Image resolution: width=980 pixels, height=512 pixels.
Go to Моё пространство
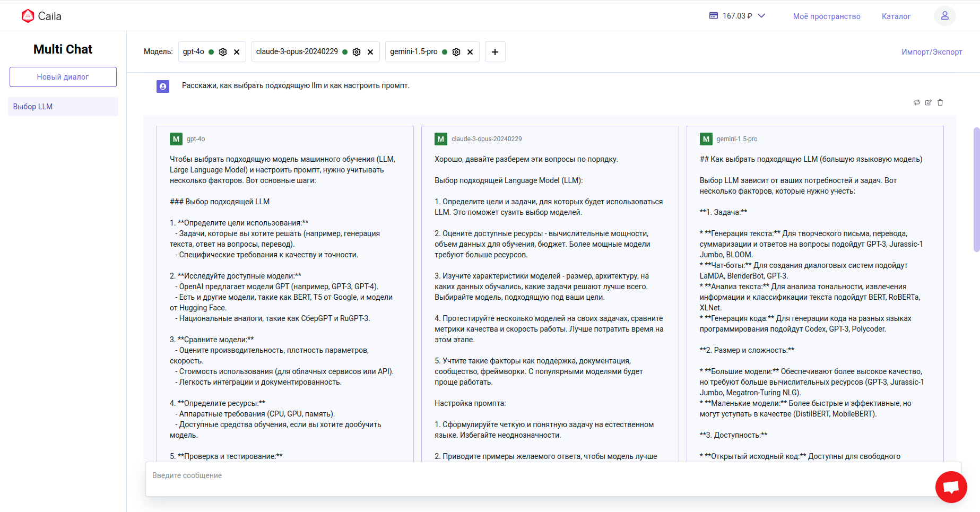click(x=827, y=16)
